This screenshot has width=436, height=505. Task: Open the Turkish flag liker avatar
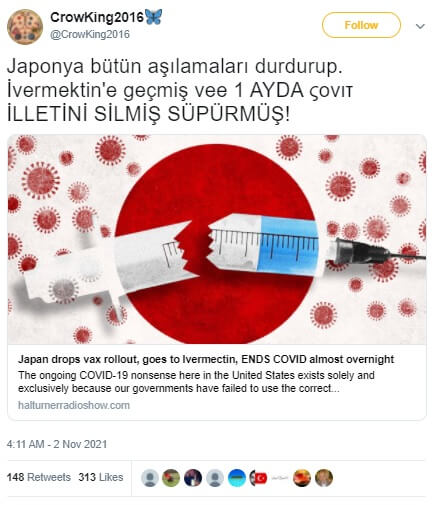[259, 478]
